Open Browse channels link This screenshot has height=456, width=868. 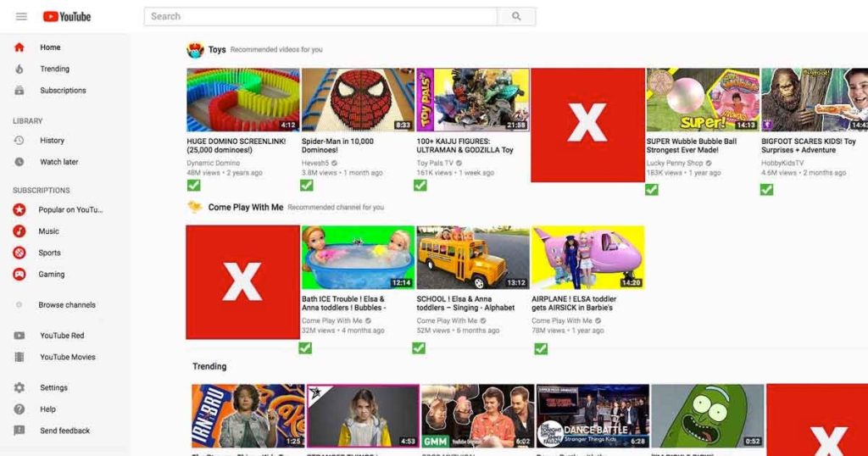point(67,305)
